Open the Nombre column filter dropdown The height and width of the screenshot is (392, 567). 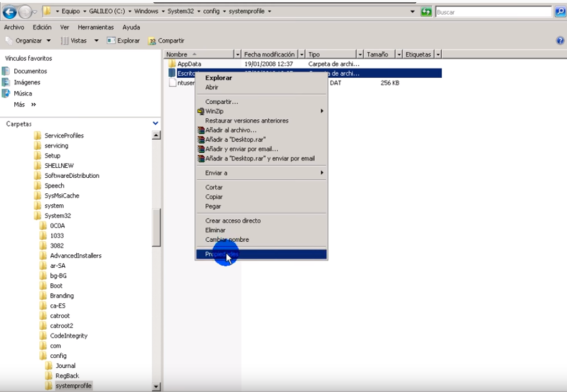237,54
